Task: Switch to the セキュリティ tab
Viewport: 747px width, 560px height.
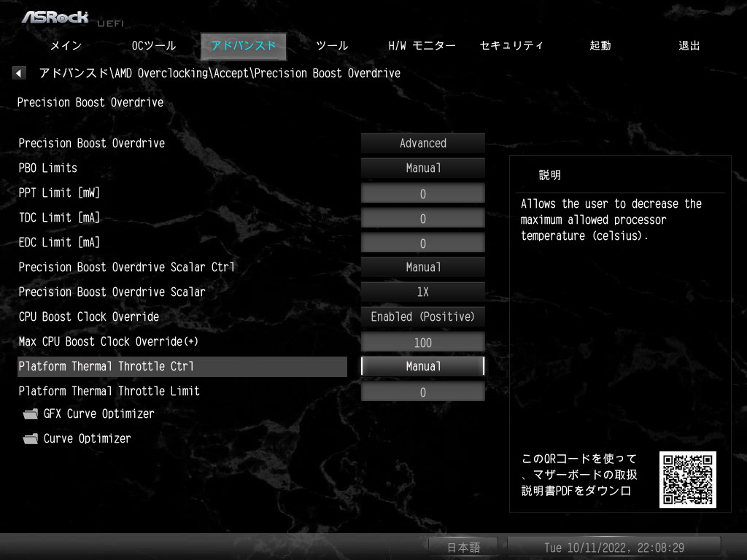Action: [x=511, y=46]
